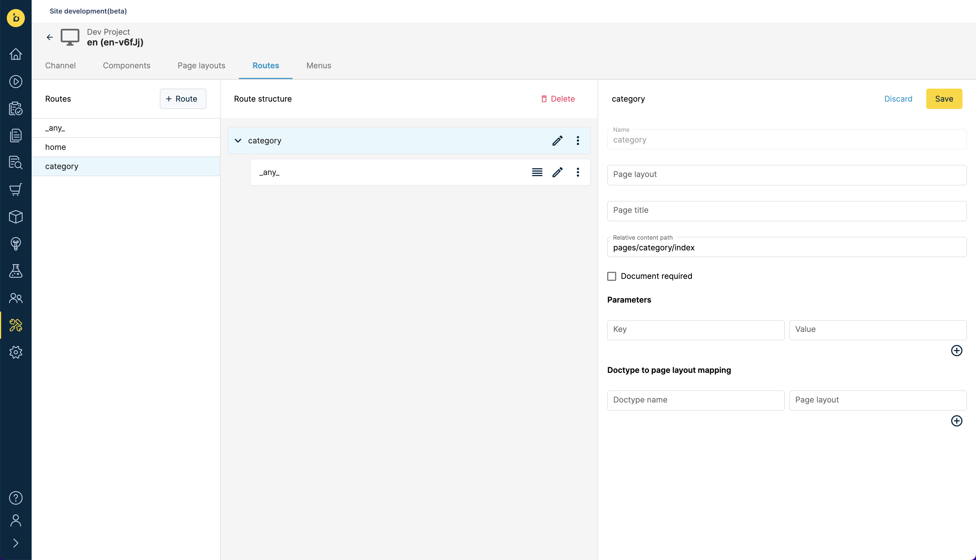The width and height of the screenshot is (976, 560).
Task: Switch to the Page layouts tab
Action: [x=201, y=66]
